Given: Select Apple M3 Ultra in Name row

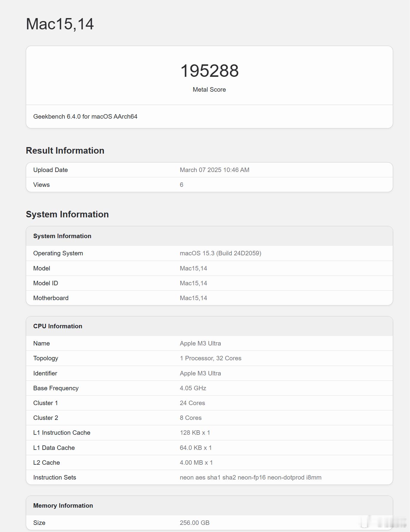Looking at the screenshot, I should tap(200, 343).
